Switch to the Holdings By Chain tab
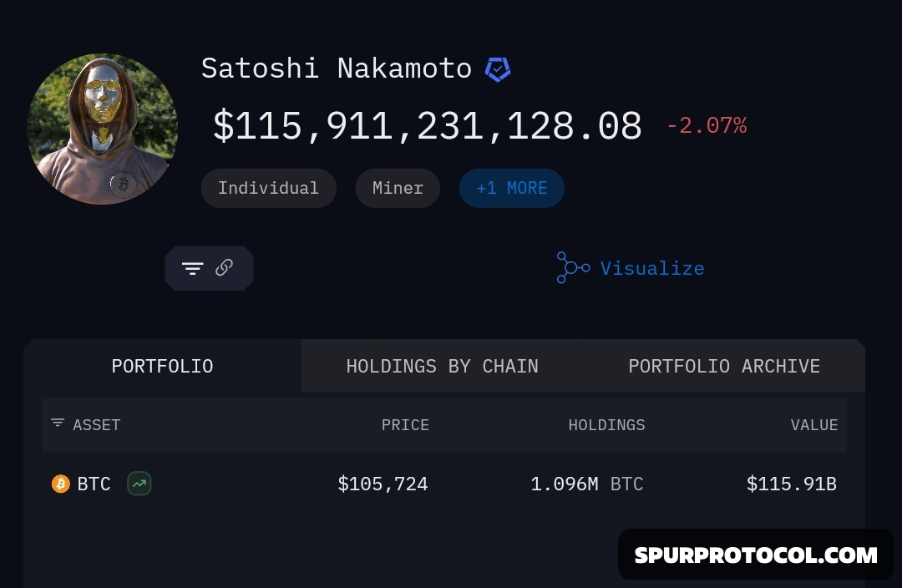The height and width of the screenshot is (588, 902). [443, 366]
